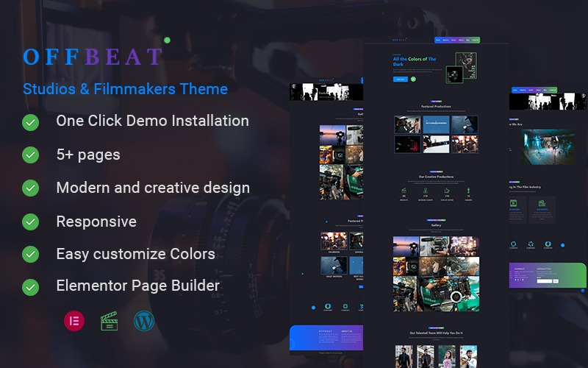Click the gradient navigation menu bar in center mockup
Viewport: 588px width, 368px height.
tap(457, 40)
